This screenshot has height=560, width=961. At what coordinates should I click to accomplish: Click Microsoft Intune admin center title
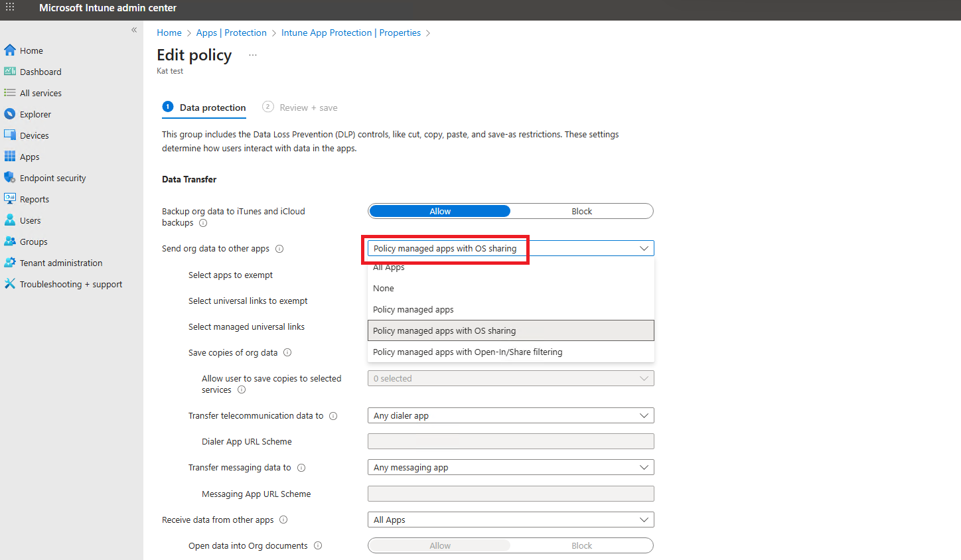[108, 8]
